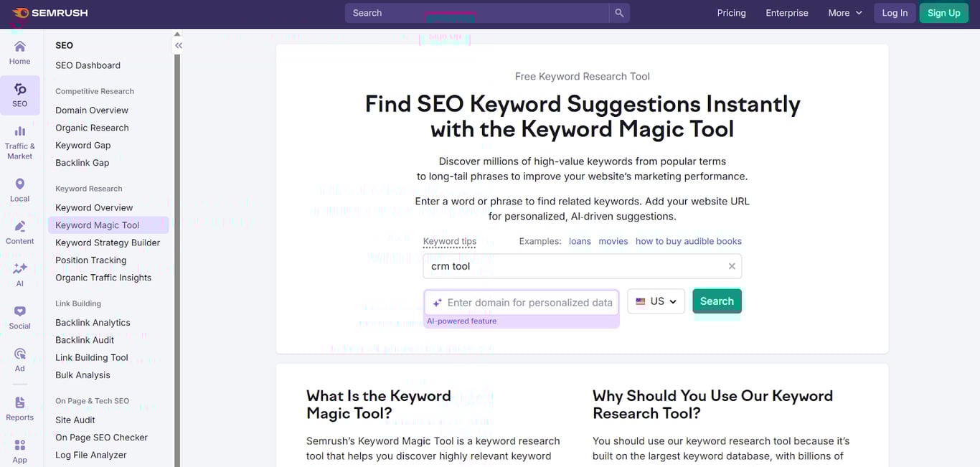Click the Sign Up button
Image resolution: width=980 pixels, height=467 pixels.
click(x=943, y=13)
